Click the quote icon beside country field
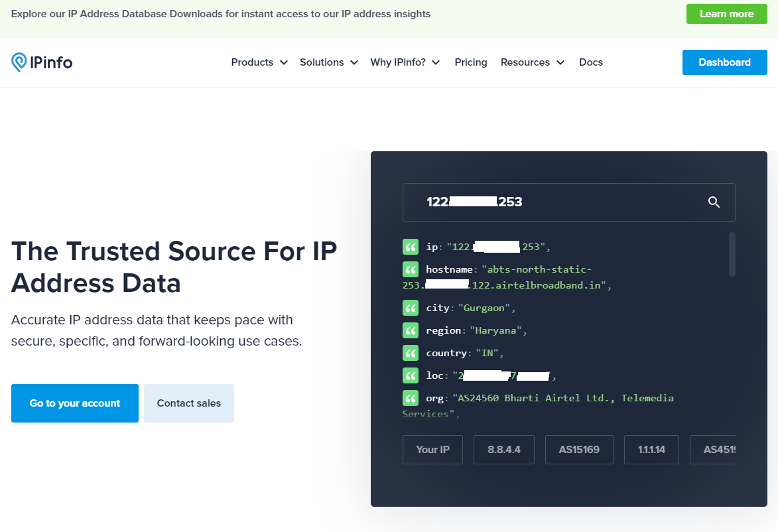 (x=411, y=354)
